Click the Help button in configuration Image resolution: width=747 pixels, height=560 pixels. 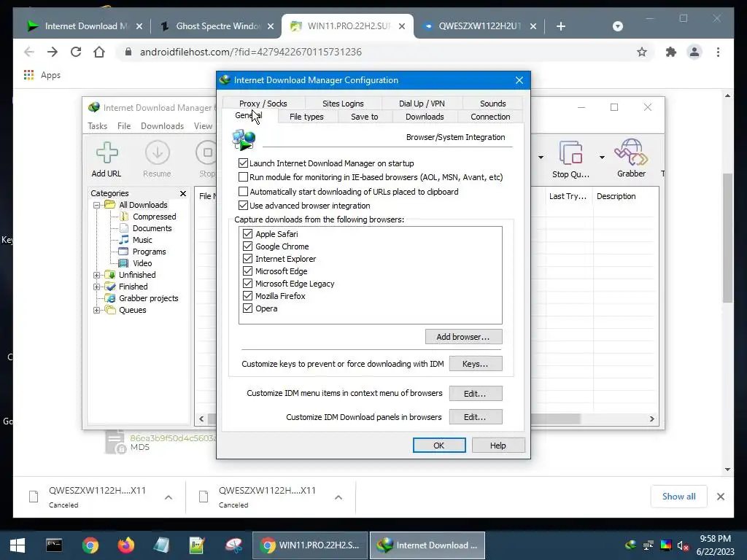coord(498,446)
